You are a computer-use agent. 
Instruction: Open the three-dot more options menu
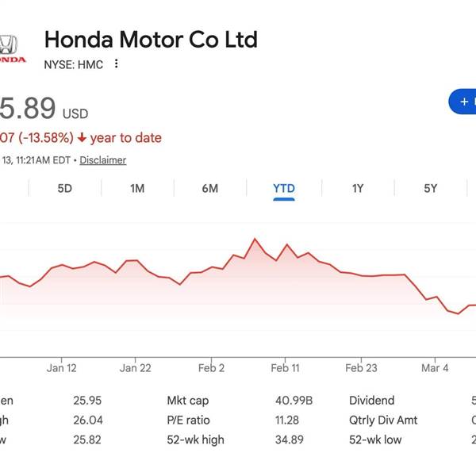click(x=117, y=64)
